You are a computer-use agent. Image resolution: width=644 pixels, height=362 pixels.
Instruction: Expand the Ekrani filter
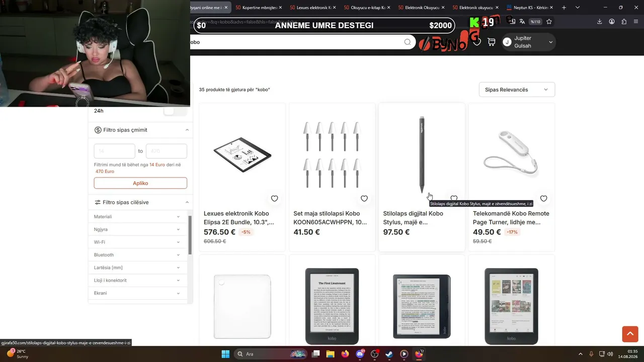click(x=137, y=293)
